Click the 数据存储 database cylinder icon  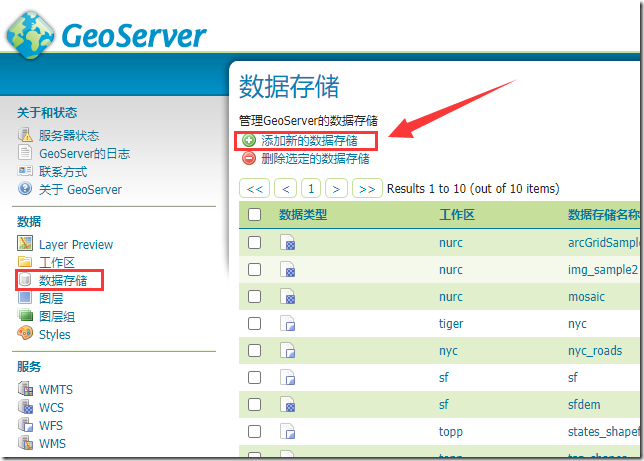pos(25,279)
